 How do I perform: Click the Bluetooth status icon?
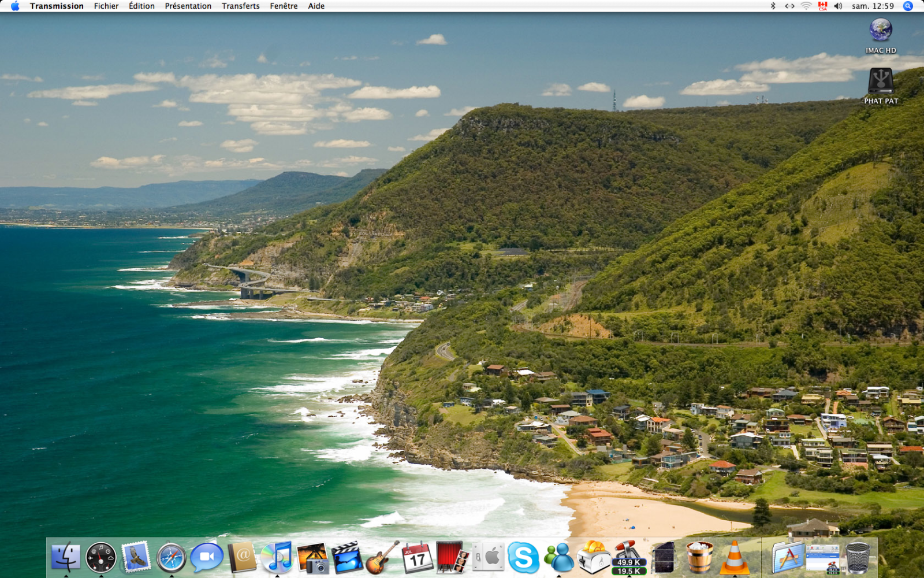[x=773, y=6]
